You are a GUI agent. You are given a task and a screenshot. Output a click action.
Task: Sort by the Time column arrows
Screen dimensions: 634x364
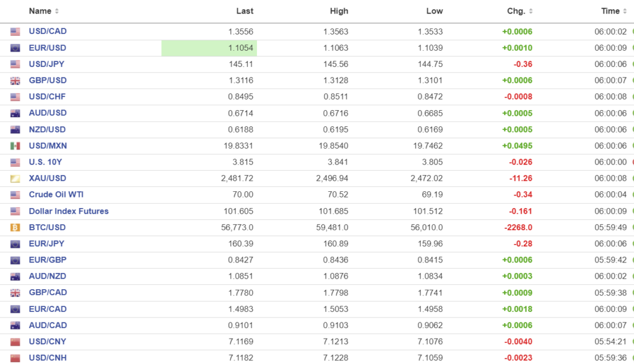click(x=625, y=11)
